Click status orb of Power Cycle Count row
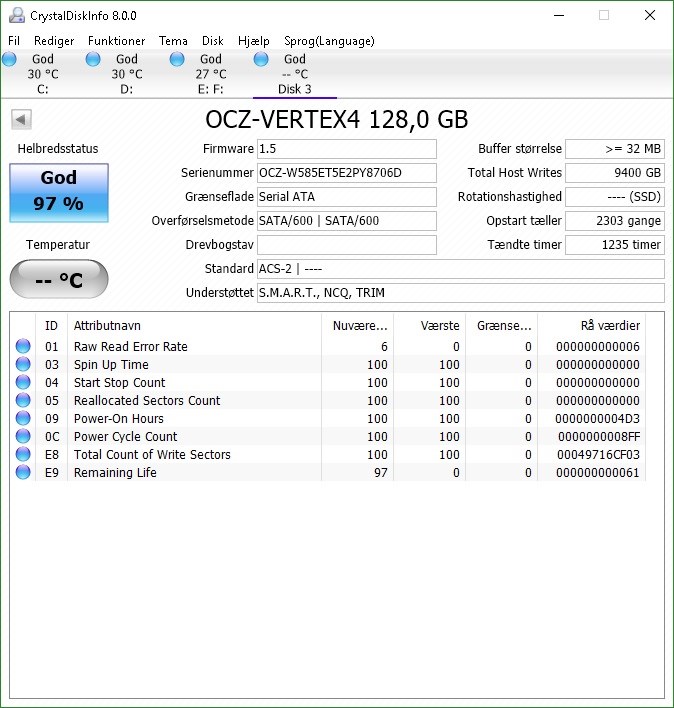 tap(23, 437)
